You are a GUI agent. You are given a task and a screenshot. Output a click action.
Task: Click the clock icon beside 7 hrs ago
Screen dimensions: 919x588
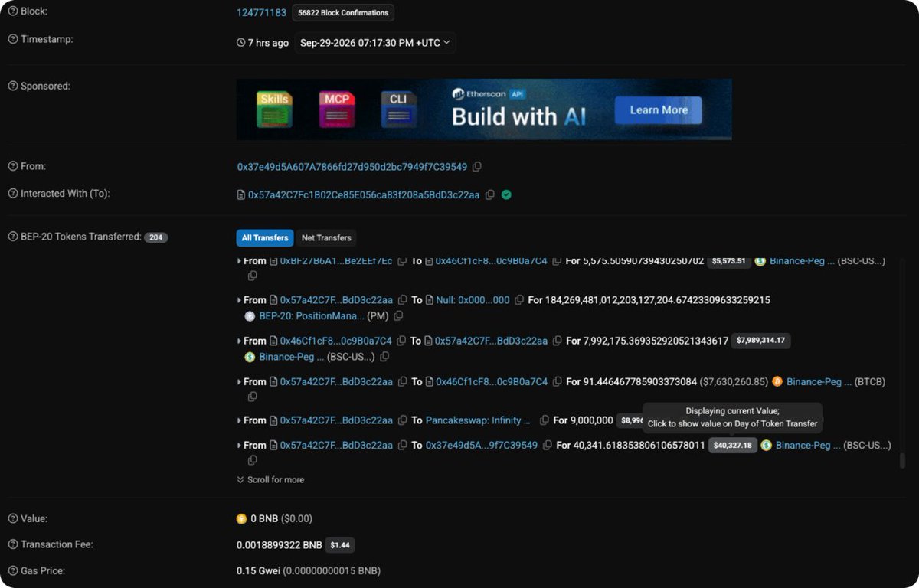[x=241, y=43]
